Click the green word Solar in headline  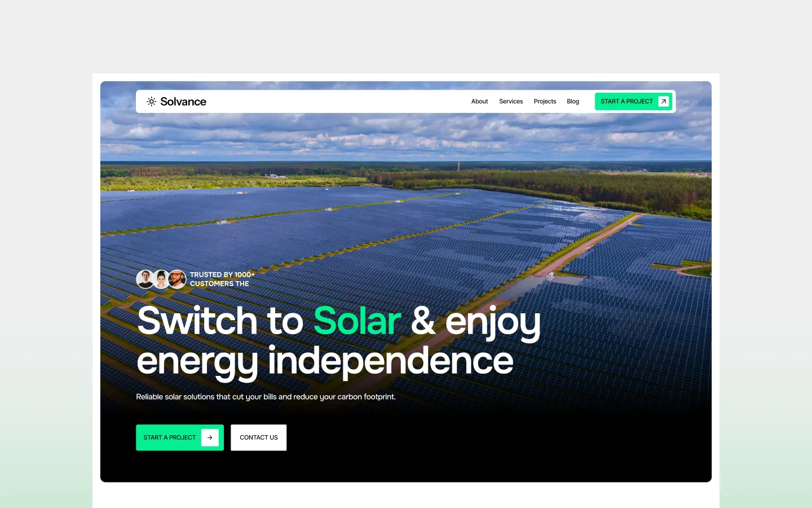(x=358, y=321)
